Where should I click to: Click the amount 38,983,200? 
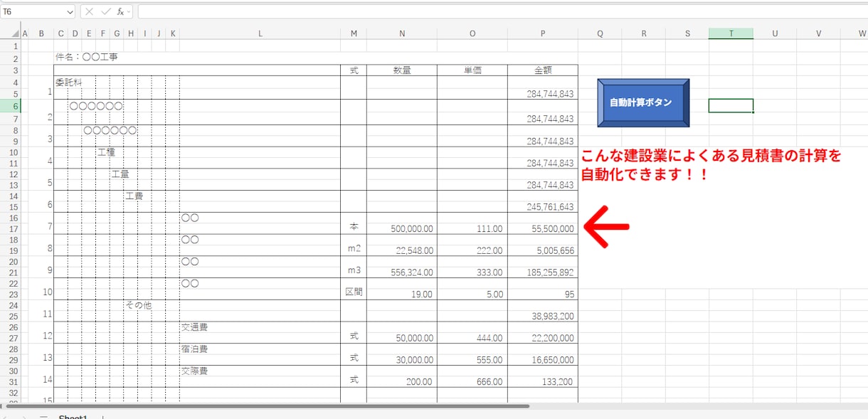[553, 317]
